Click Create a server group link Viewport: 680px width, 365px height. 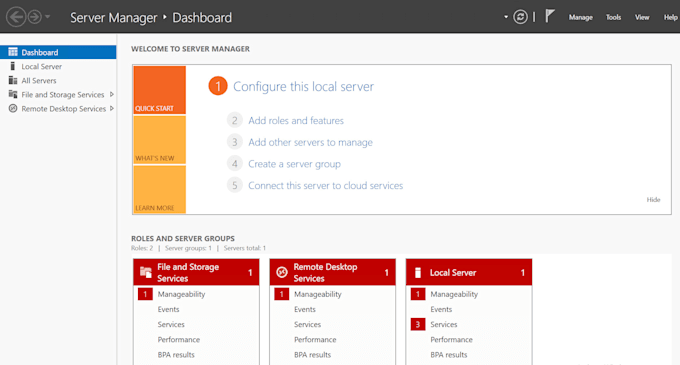pyautogui.click(x=294, y=164)
